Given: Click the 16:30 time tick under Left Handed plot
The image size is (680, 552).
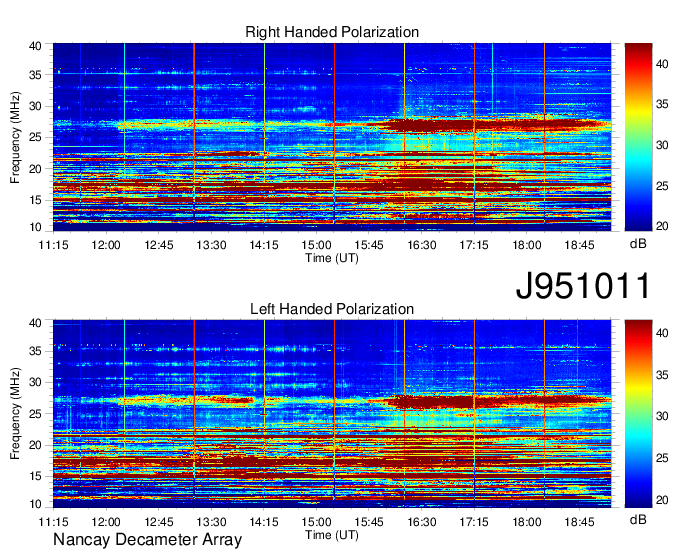Looking at the screenshot, I should tap(422, 522).
